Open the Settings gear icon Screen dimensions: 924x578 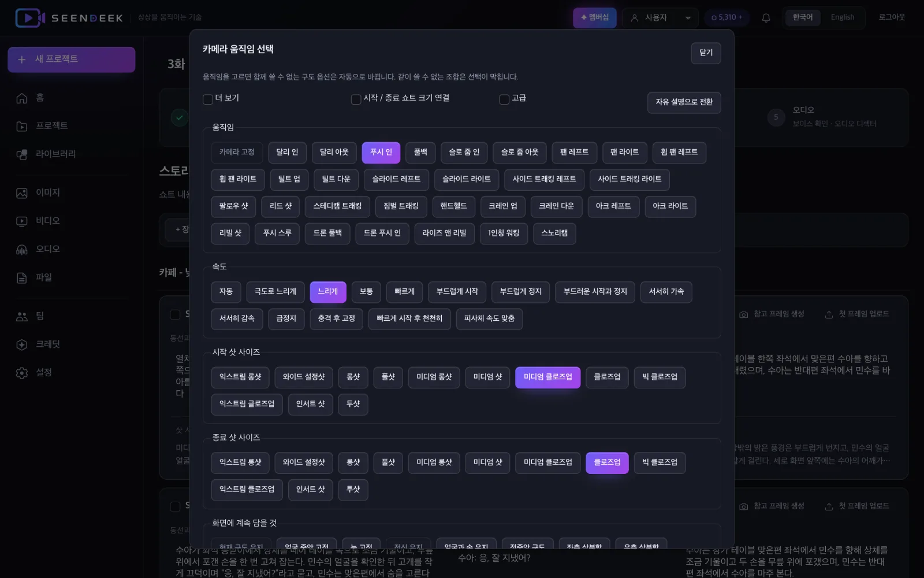tap(22, 373)
